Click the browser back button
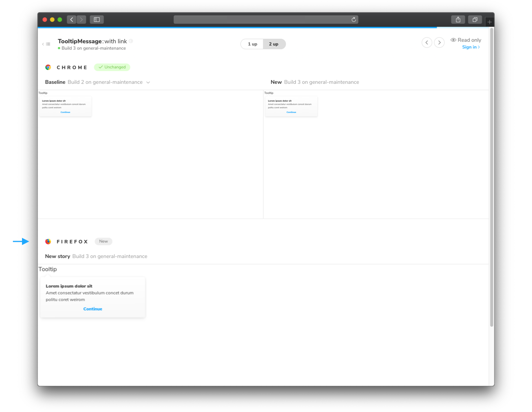532x412 pixels. [x=72, y=20]
